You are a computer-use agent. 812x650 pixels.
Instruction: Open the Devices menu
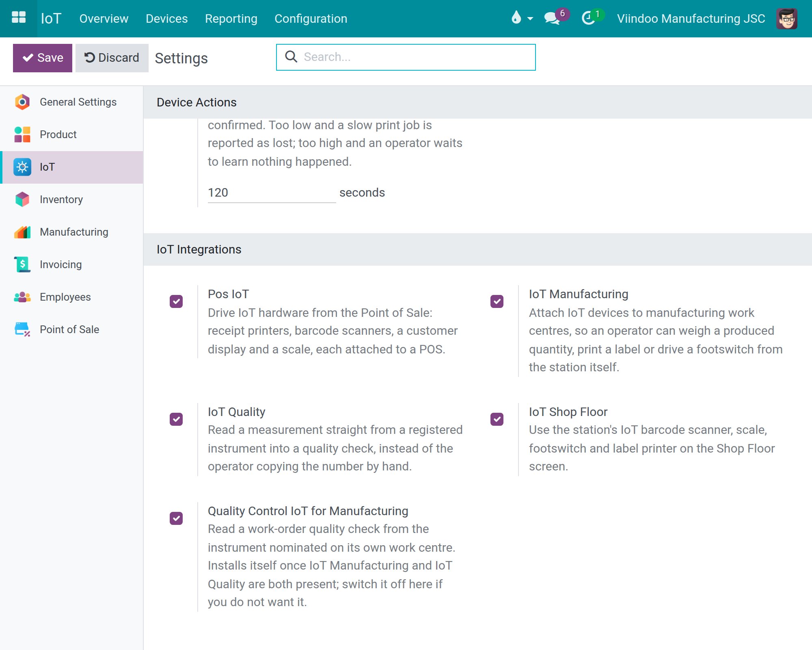(x=167, y=19)
